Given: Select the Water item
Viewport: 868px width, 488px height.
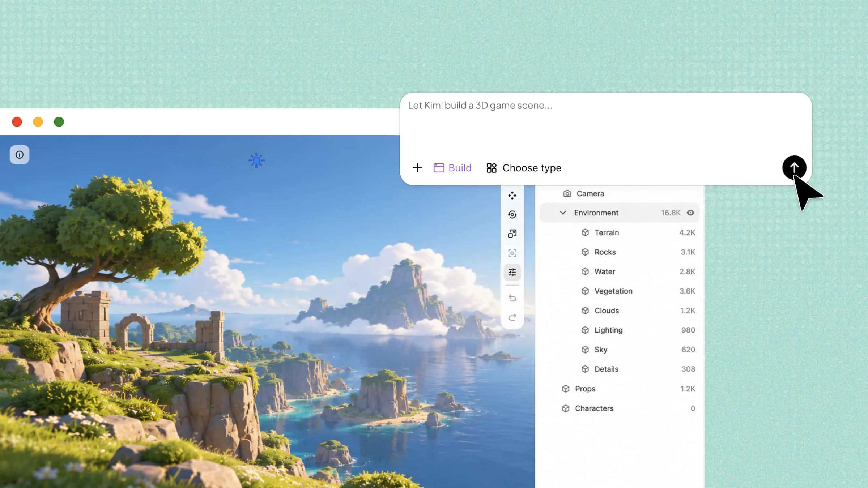Looking at the screenshot, I should [620, 271].
